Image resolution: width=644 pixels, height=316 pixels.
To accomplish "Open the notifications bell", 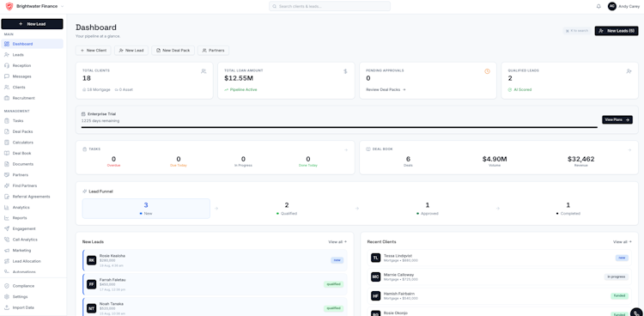I will pos(598,7).
